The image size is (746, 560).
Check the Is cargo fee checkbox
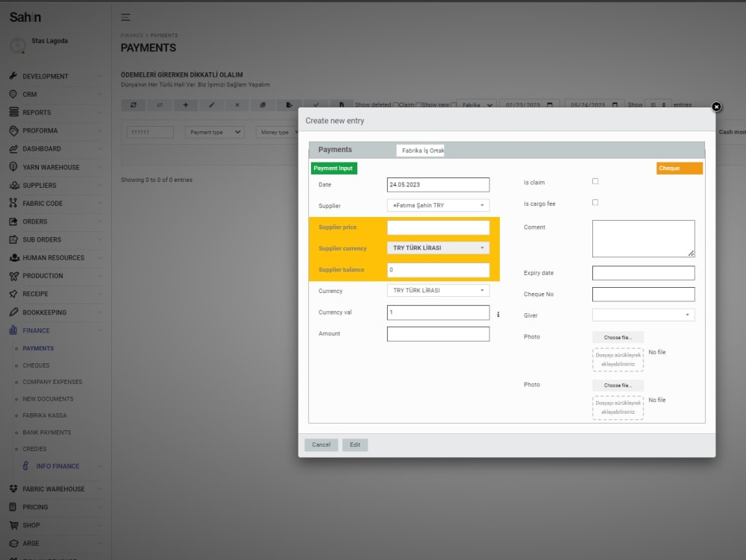[x=594, y=203]
